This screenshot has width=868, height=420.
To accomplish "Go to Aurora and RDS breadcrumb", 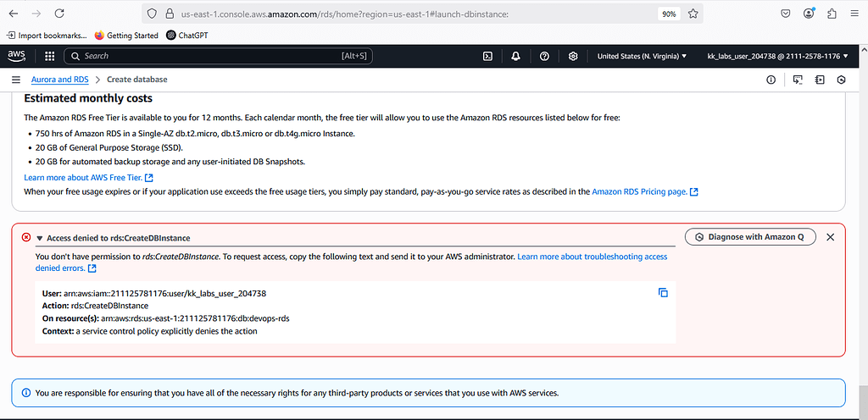I will (60, 80).
